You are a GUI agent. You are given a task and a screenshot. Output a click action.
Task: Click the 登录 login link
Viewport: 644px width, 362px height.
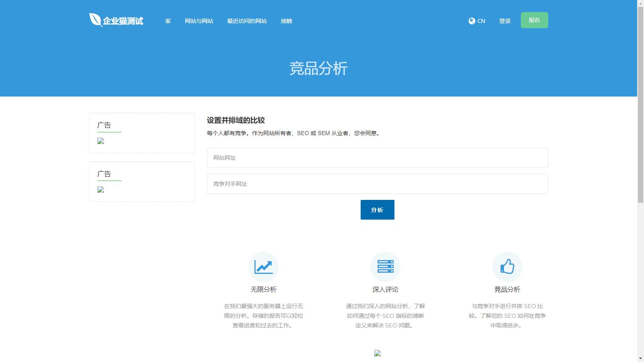pos(505,21)
